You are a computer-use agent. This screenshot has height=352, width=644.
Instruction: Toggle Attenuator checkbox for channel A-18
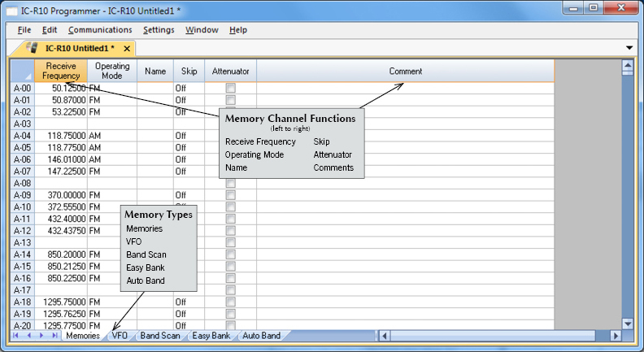click(231, 302)
